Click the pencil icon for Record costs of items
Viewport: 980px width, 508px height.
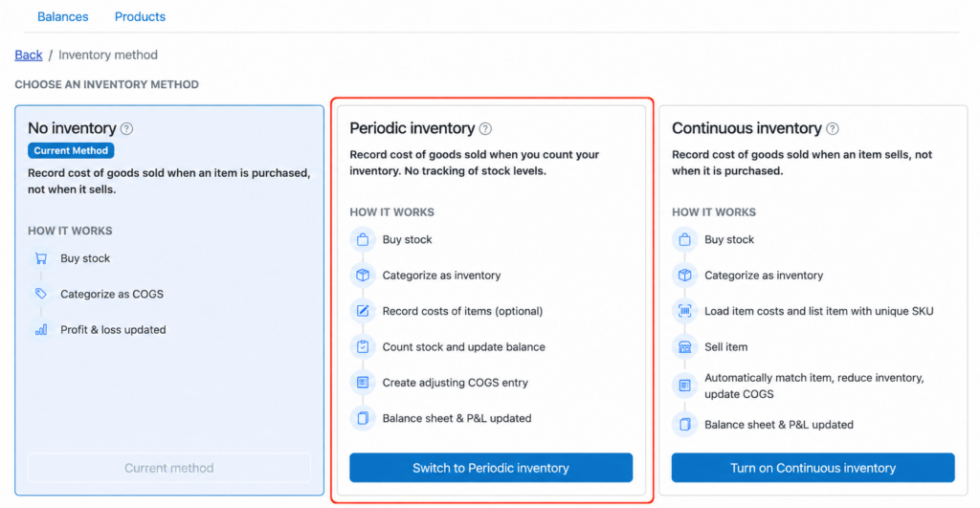pyautogui.click(x=363, y=311)
